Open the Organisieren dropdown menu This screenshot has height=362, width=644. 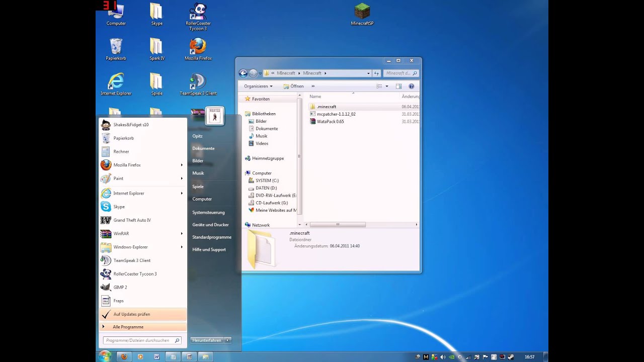[x=258, y=86]
